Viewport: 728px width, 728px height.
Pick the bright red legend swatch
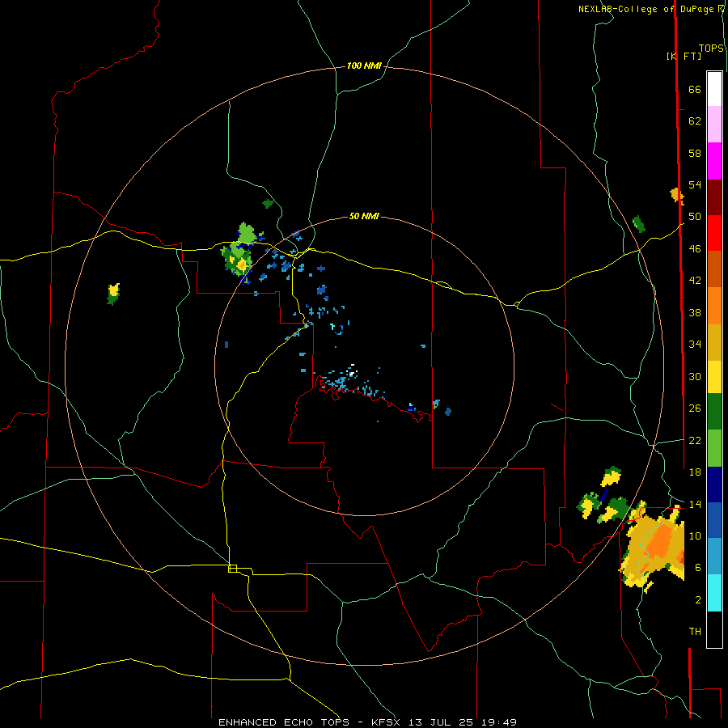714,233
